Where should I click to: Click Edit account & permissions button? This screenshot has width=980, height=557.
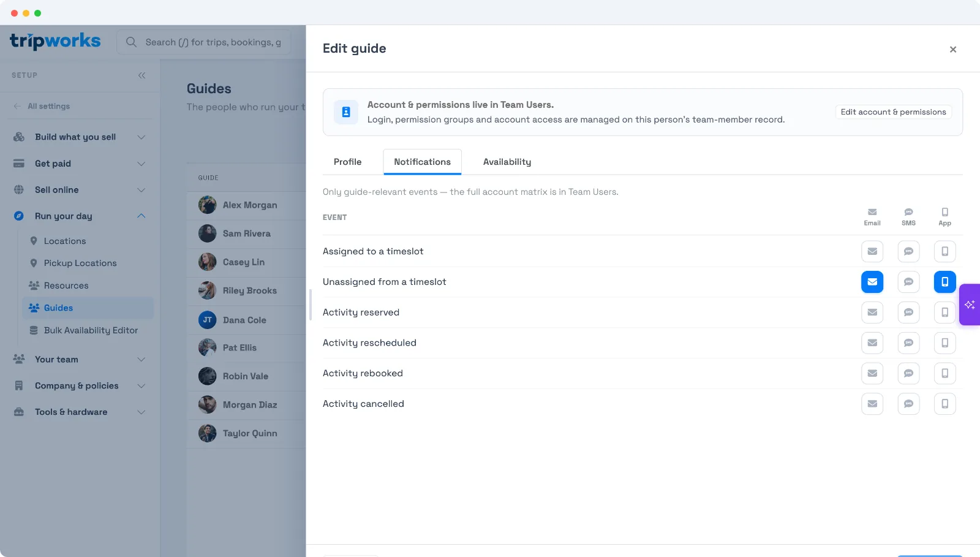(x=893, y=112)
